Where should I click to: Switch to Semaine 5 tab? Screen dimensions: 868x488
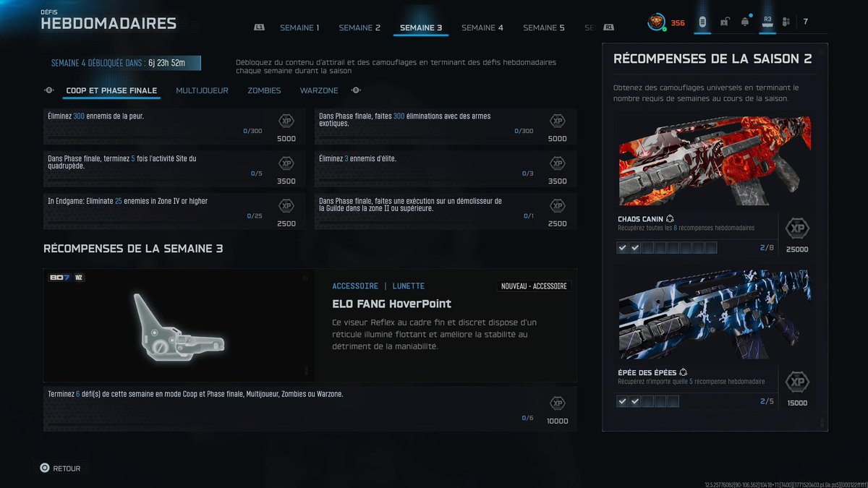click(x=544, y=28)
